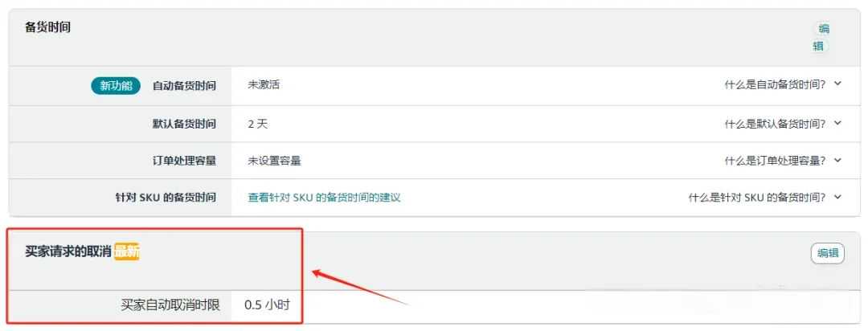This screenshot has width=868, height=331.
Task: Select the 0.5 小时 cancellation value
Action: [x=267, y=305]
